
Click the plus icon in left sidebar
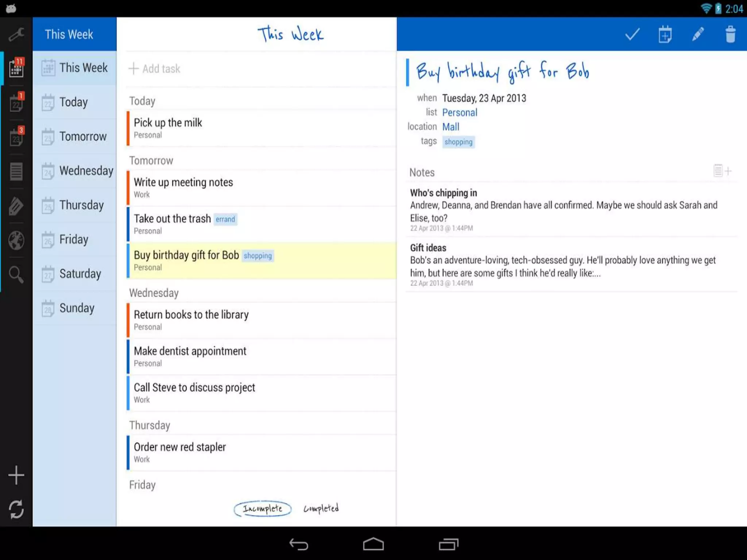point(16,475)
